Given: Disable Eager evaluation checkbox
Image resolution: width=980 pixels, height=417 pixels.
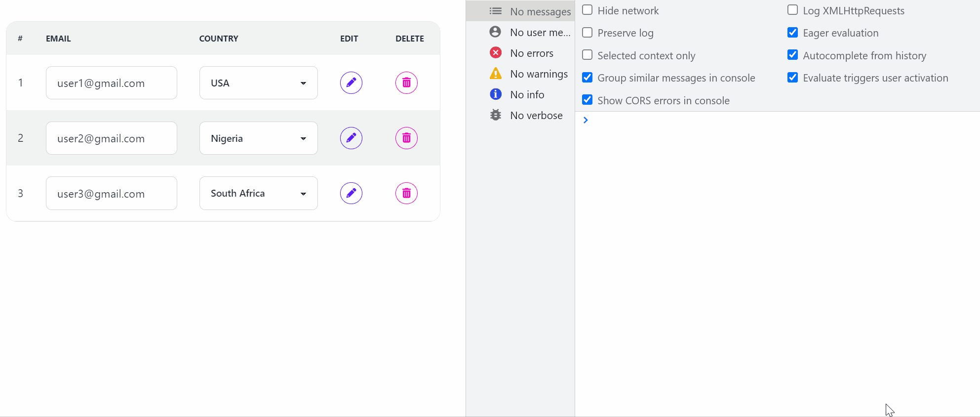Looking at the screenshot, I should 793,33.
